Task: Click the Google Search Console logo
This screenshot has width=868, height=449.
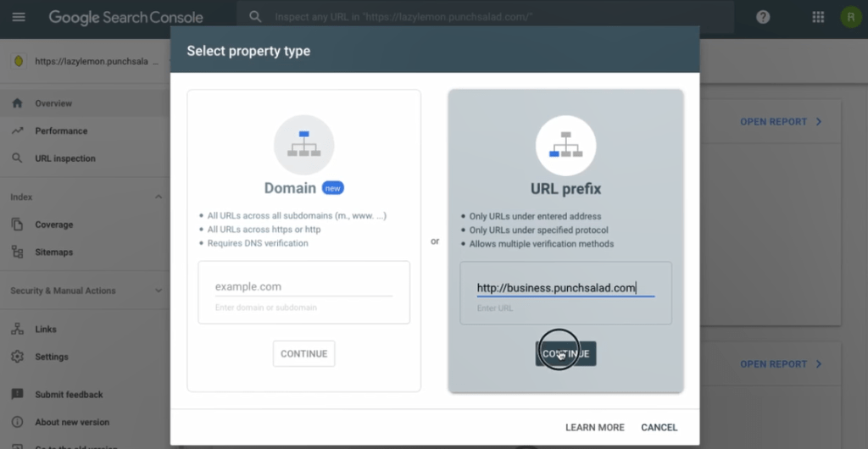Action: [x=125, y=17]
